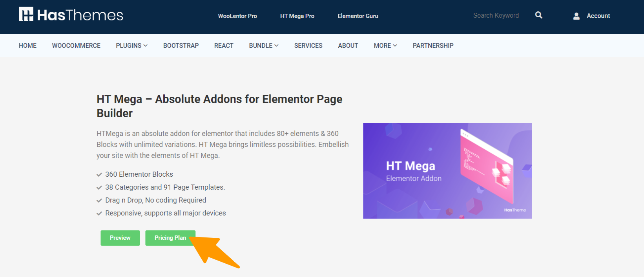Click the HT Mega Absolute Addons heading
This screenshot has height=277, width=644.
(x=219, y=106)
